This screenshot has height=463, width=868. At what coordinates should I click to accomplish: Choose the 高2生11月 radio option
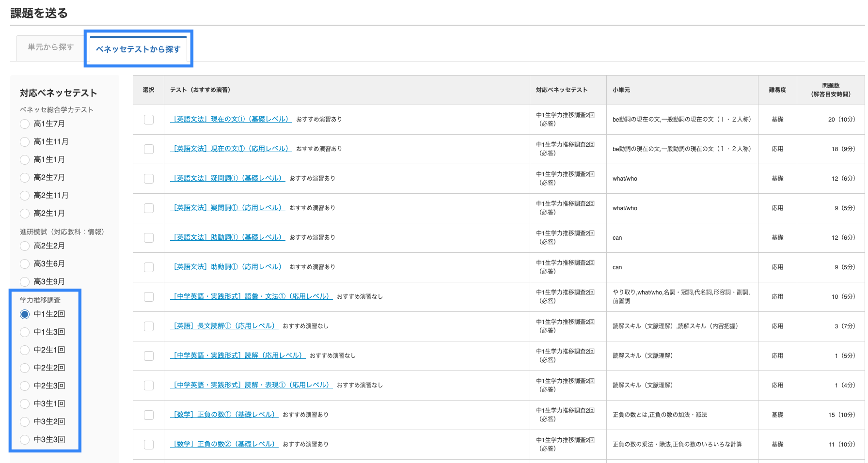click(x=25, y=196)
